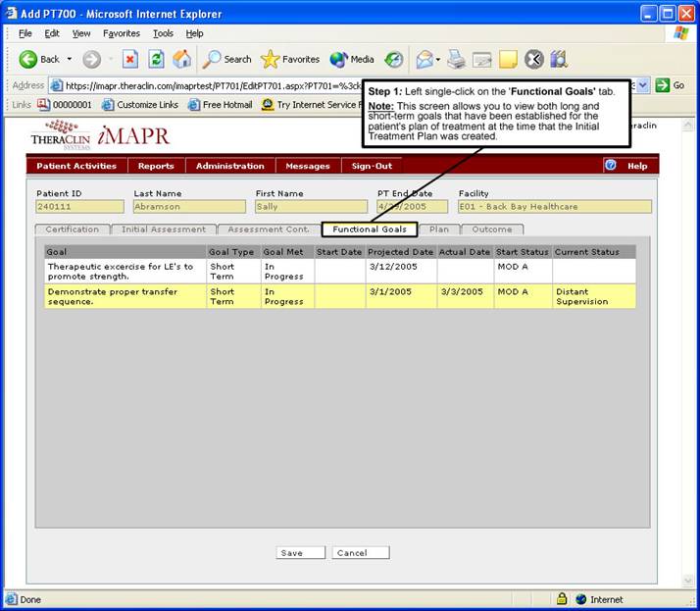Open the Favorites star button

290,59
